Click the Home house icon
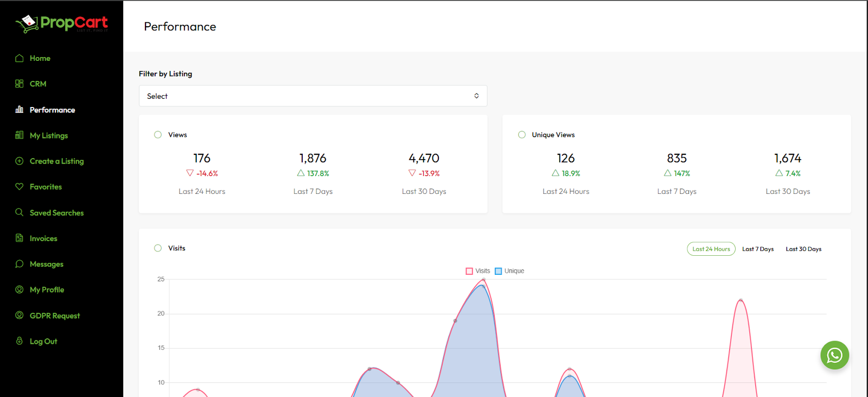Viewport: 868px width, 397px height. 20,58
